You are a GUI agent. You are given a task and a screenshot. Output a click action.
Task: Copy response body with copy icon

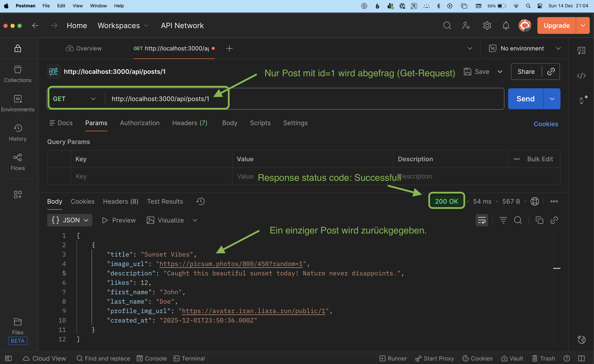click(539, 220)
